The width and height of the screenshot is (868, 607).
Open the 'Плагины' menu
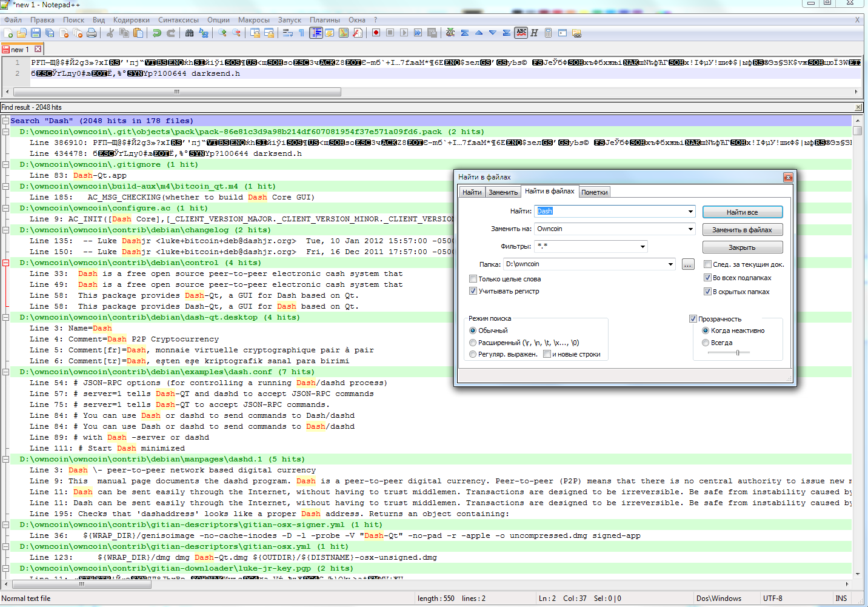coord(325,20)
